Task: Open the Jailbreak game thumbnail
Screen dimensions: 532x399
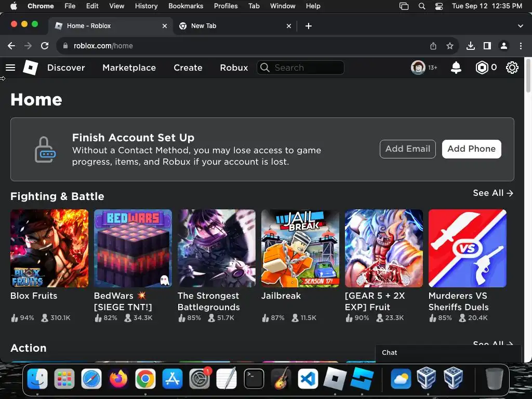Action: (300, 248)
